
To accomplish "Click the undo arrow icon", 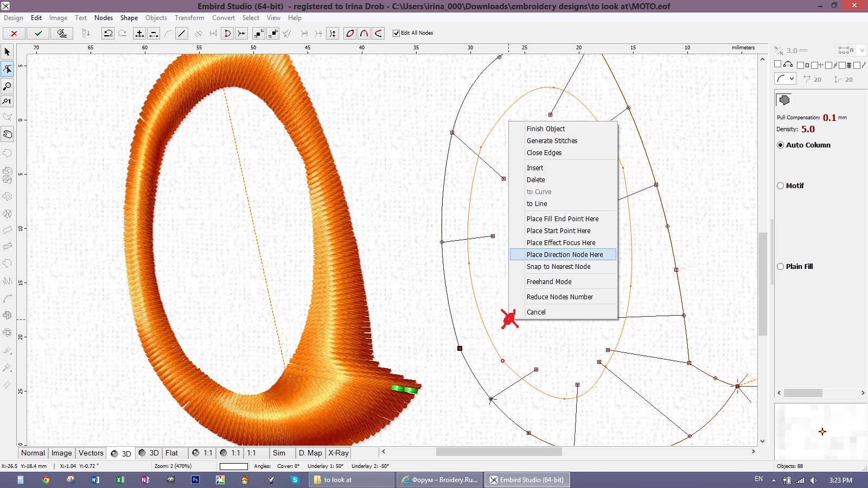I will click(108, 33).
